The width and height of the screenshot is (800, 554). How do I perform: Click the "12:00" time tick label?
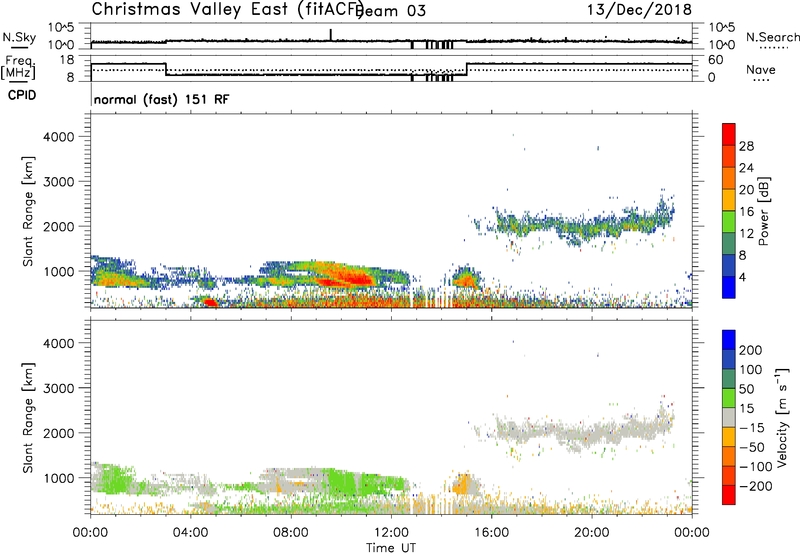coord(391,533)
